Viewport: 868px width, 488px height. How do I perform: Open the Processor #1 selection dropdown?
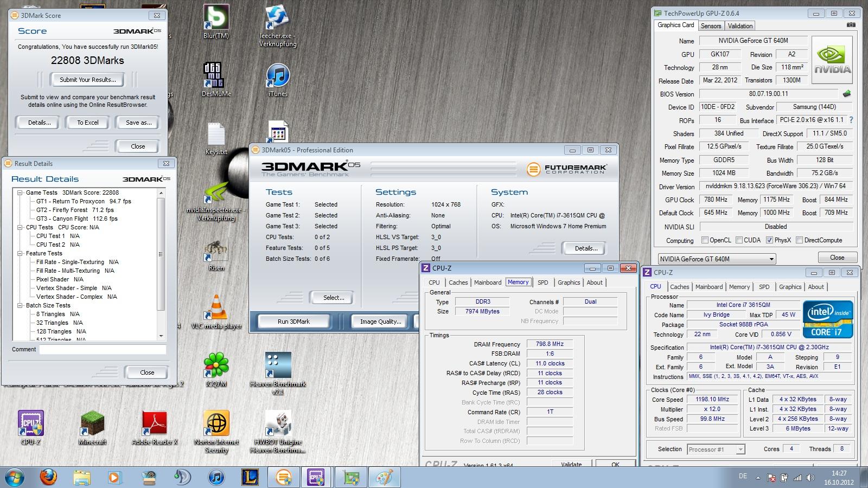tap(716, 449)
